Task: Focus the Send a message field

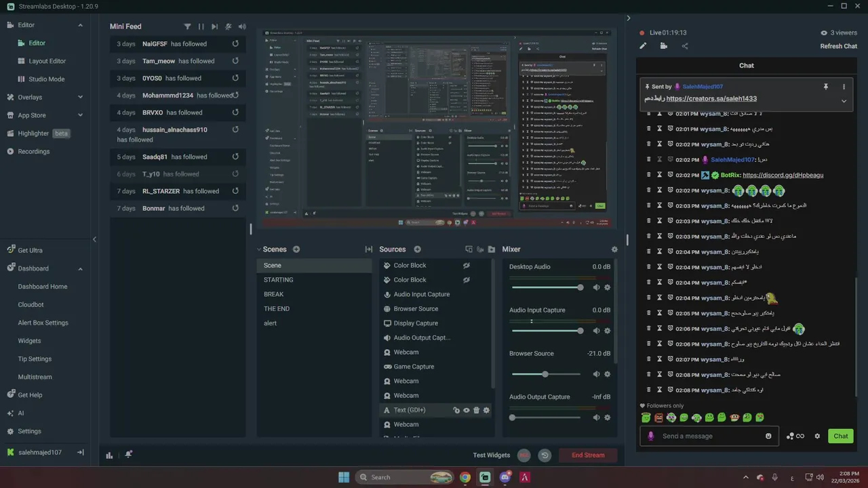Action: click(x=710, y=436)
